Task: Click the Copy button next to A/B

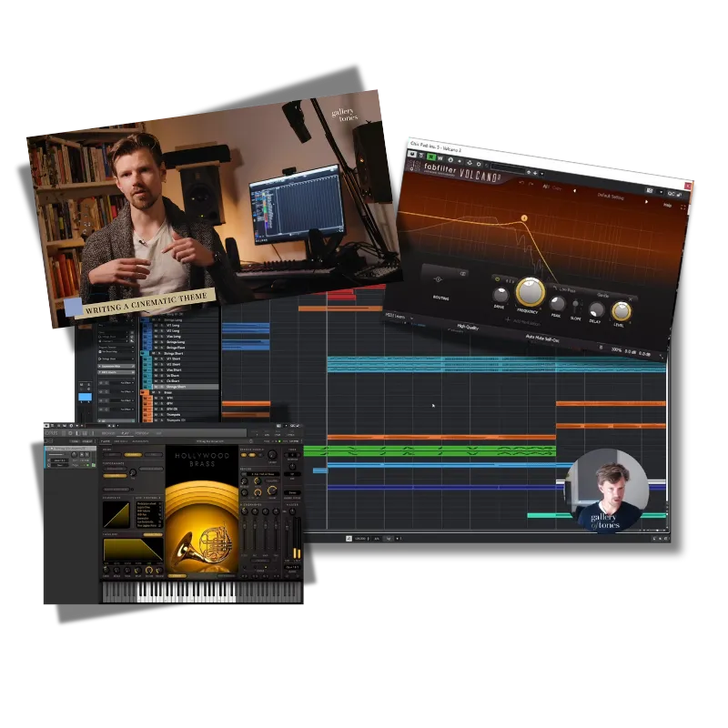Action: (557, 188)
